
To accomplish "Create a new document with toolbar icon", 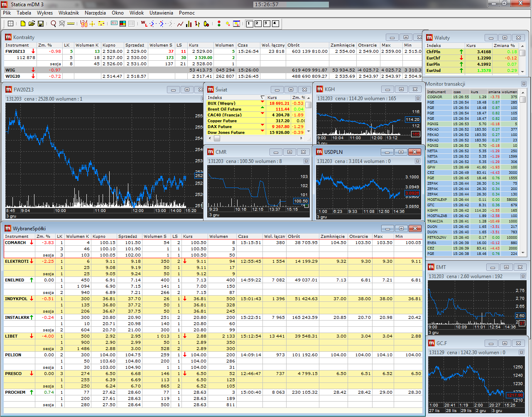I will [x=23, y=24].
